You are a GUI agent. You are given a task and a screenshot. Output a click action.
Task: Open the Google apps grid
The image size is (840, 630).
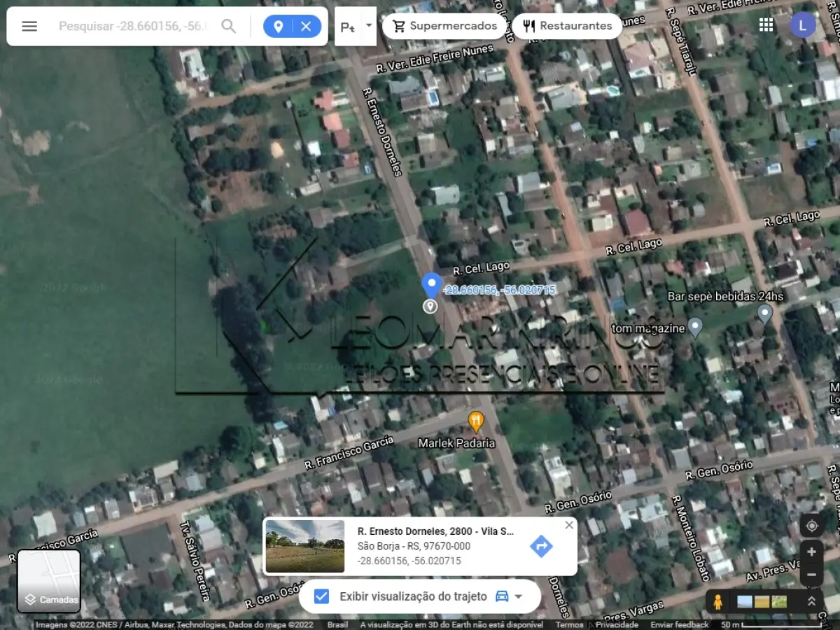pyautogui.click(x=766, y=24)
